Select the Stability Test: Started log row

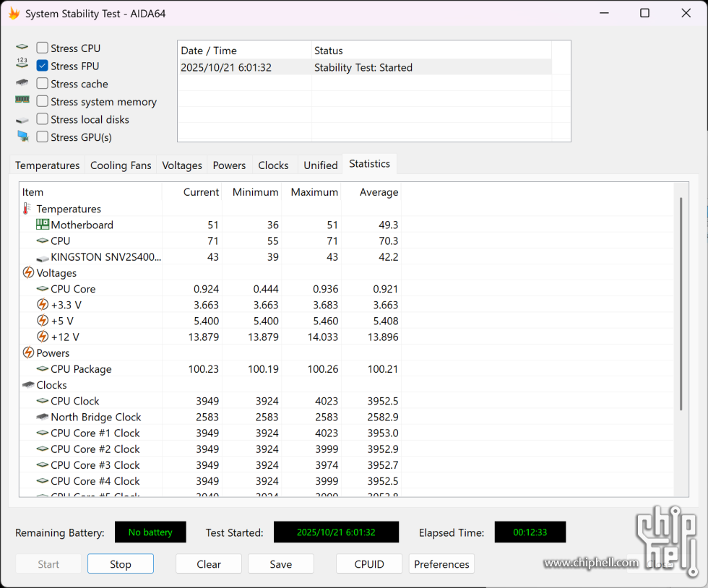click(x=364, y=67)
